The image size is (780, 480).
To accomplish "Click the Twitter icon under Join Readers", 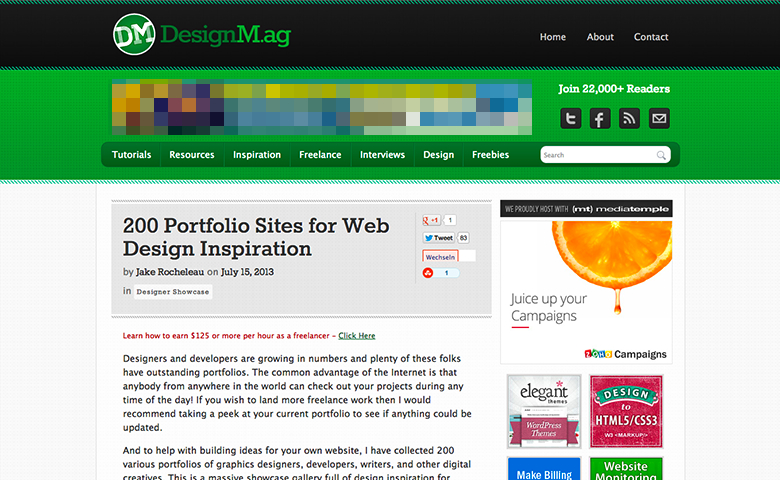I will pos(570,119).
